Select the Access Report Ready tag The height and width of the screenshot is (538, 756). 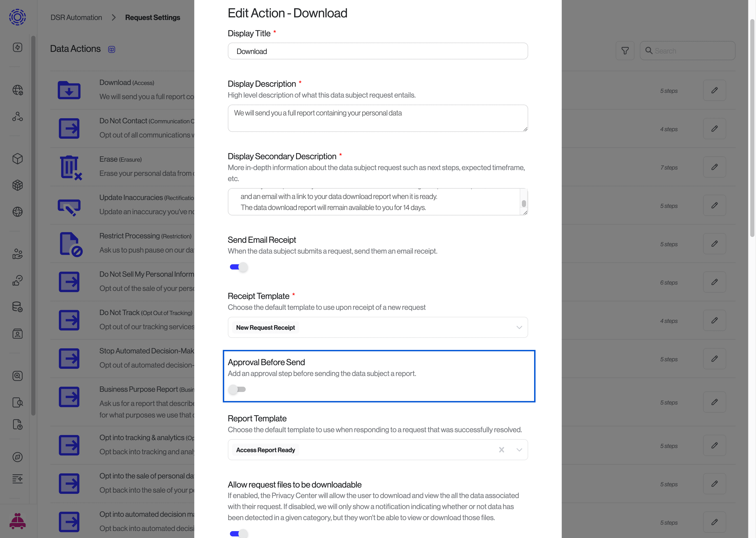point(265,450)
